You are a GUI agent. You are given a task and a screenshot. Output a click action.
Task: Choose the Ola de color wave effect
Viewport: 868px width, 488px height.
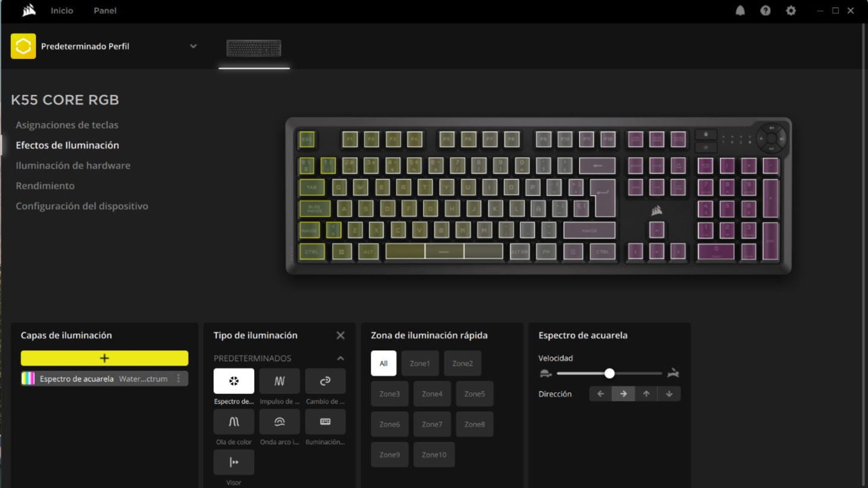(x=233, y=422)
